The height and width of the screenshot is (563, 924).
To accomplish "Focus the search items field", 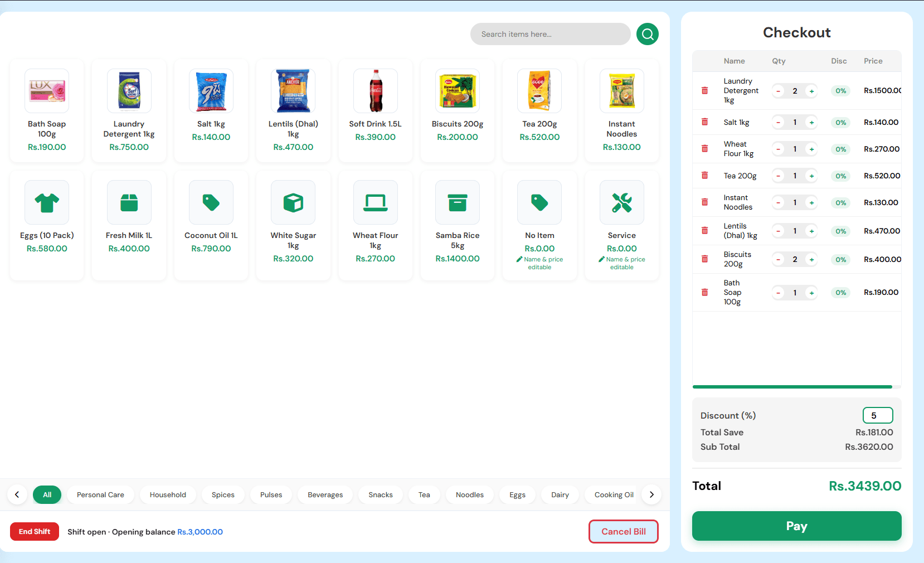I will tap(550, 34).
